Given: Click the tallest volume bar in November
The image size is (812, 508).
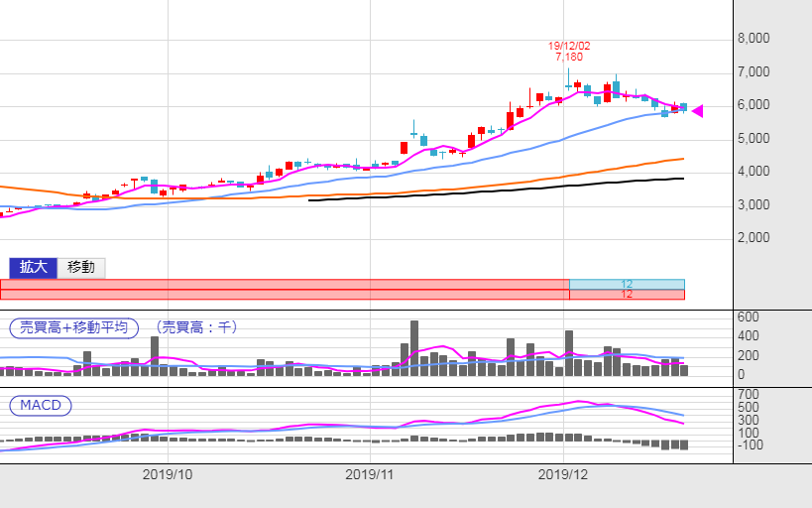Looking at the screenshot, I should pyautogui.click(x=414, y=348).
